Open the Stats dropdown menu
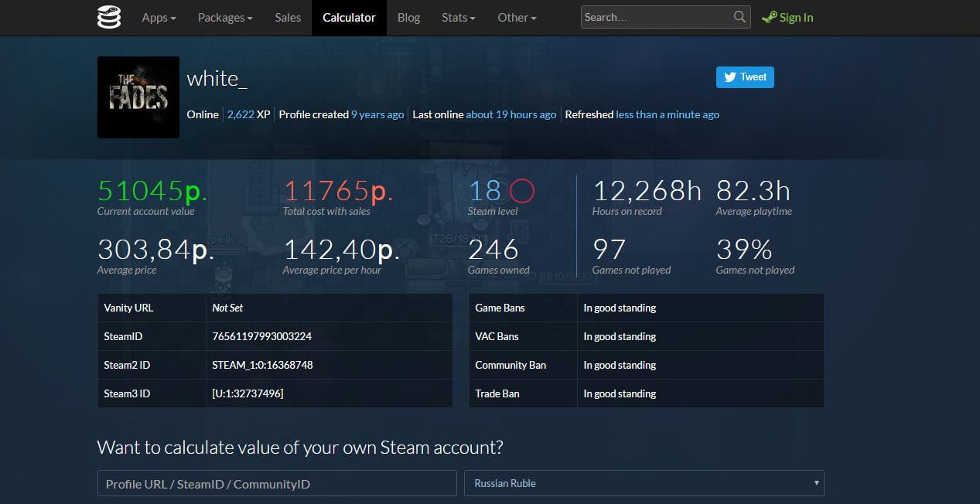Screen dimensions: 980x504 (459, 17)
